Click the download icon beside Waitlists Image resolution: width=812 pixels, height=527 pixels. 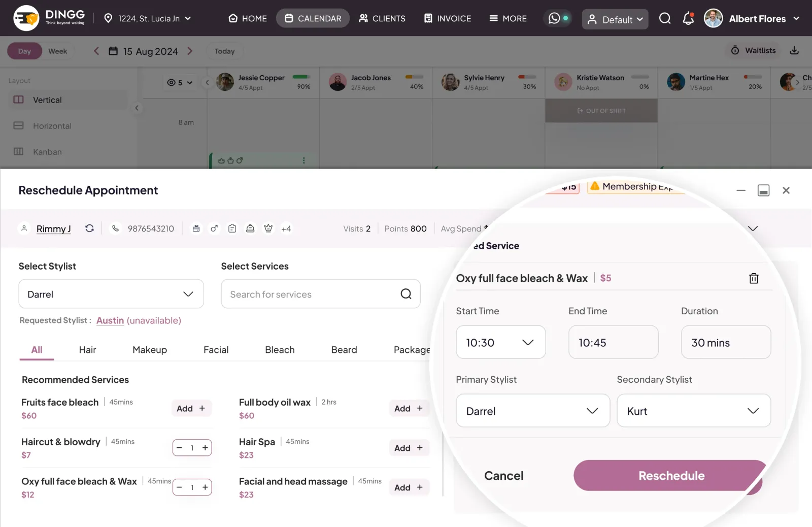click(794, 50)
